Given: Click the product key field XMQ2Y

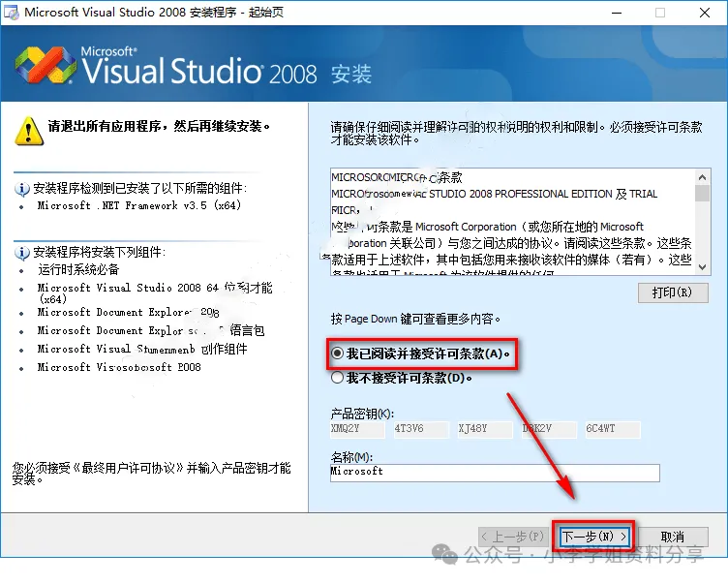Looking at the screenshot, I should coord(357,429).
